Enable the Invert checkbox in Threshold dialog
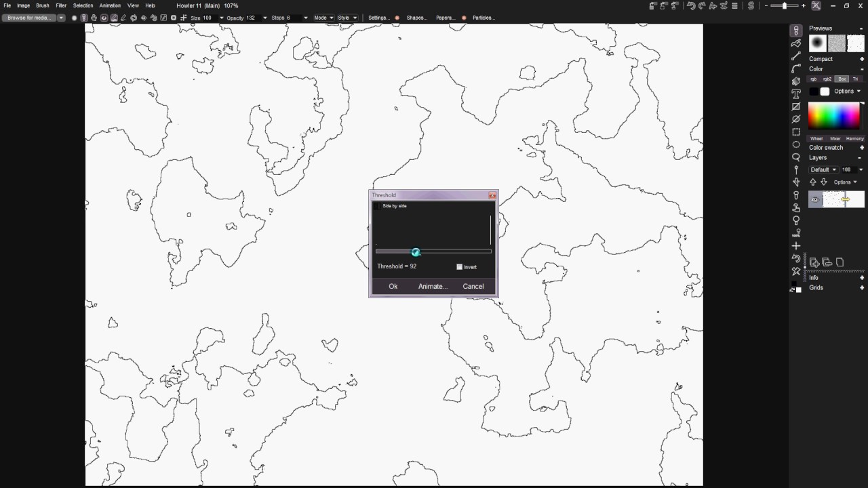 [x=460, y=267]
